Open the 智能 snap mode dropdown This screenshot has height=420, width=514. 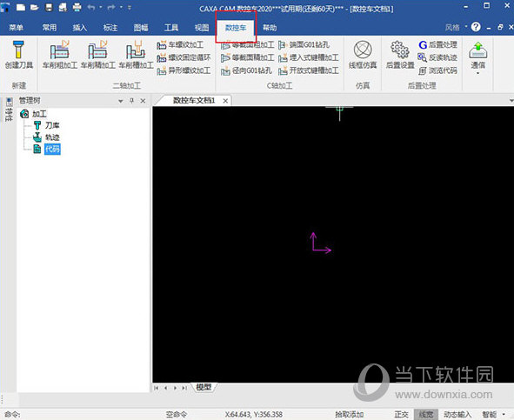pyautogui.click(x=504, y=415)
